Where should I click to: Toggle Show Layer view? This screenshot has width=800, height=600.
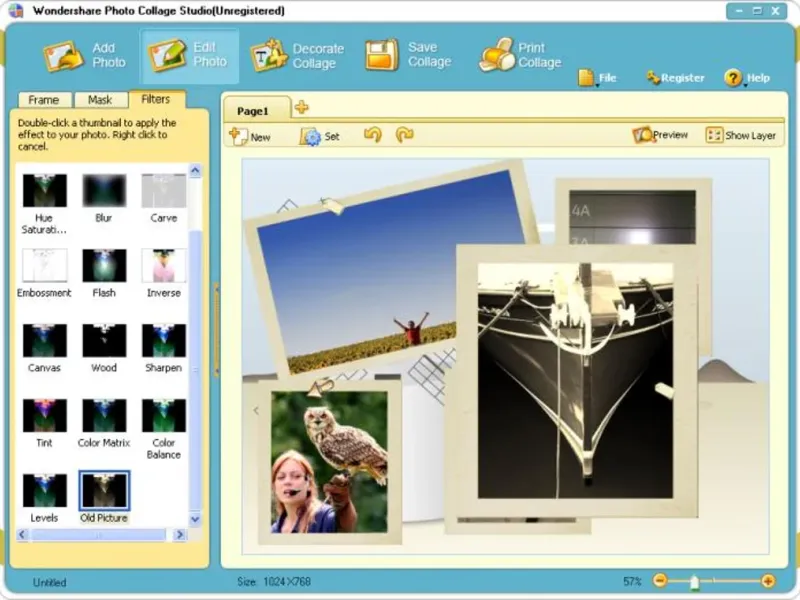point(741,135)
